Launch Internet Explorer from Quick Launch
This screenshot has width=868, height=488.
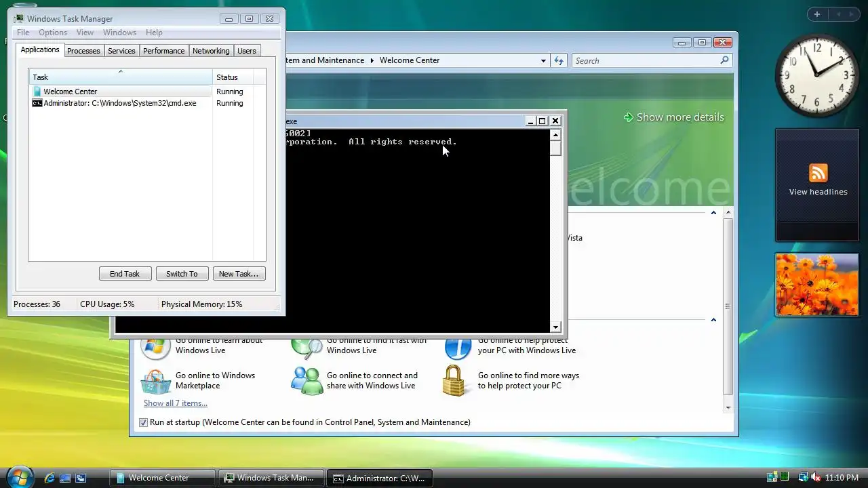(50, 478)
